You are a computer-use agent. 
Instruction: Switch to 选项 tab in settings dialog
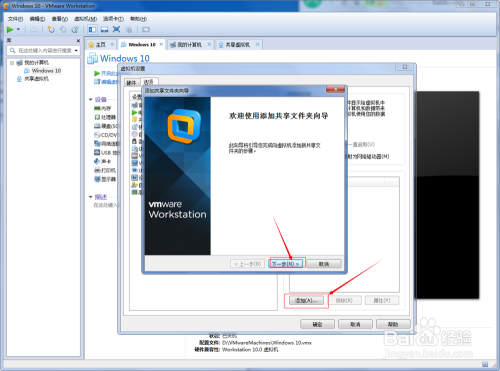point(149,82)
